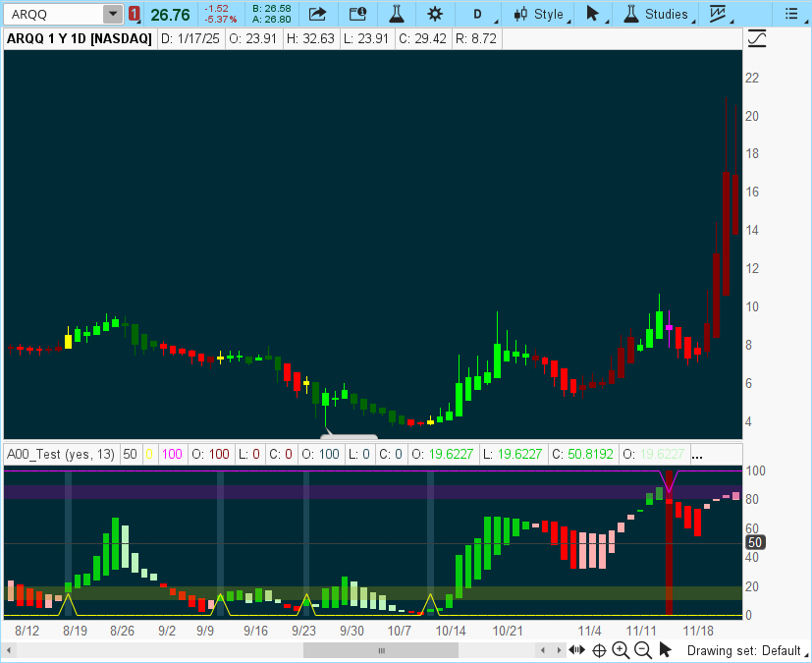Click the chart panel resize handle tab
Viewport: 812px width, 663px height.
[x=349, y=437]
